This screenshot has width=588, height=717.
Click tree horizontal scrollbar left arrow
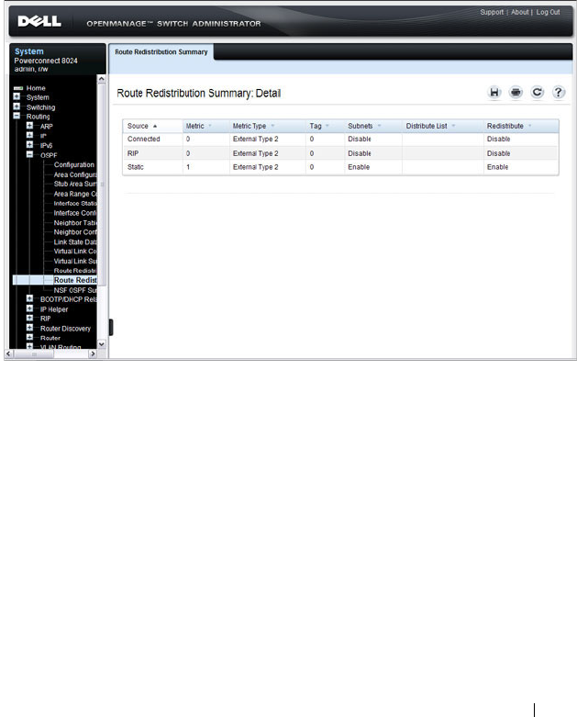8,354
